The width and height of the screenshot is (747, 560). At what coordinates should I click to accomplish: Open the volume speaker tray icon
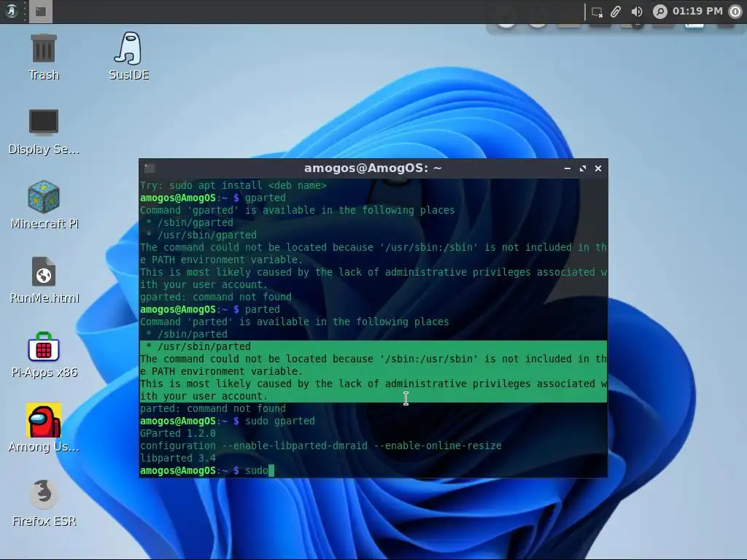[x=636, y=12]
